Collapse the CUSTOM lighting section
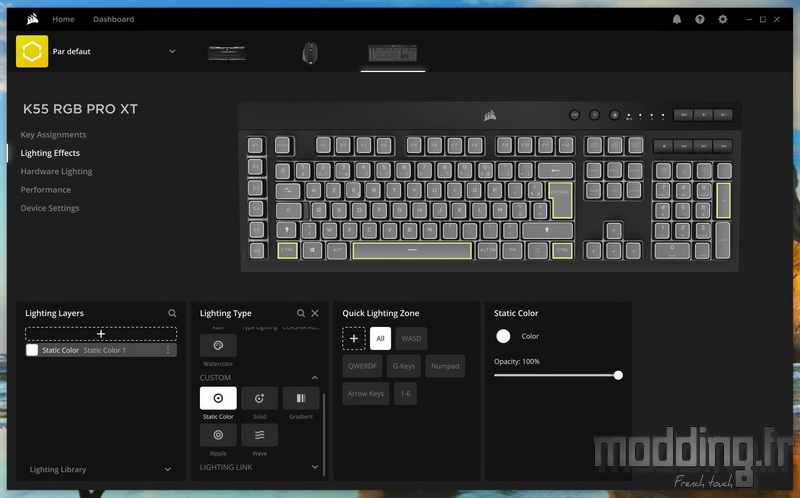800x498 pixels. pos(314,378)
